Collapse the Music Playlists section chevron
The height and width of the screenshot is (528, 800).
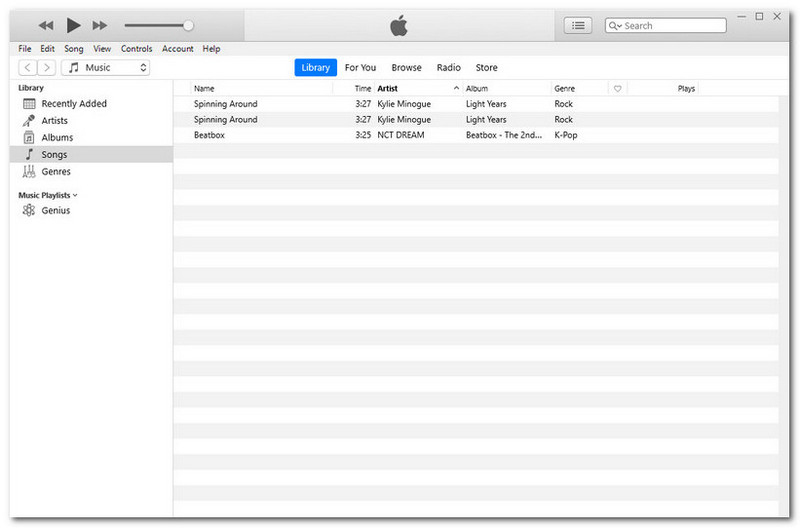point(75,195)
